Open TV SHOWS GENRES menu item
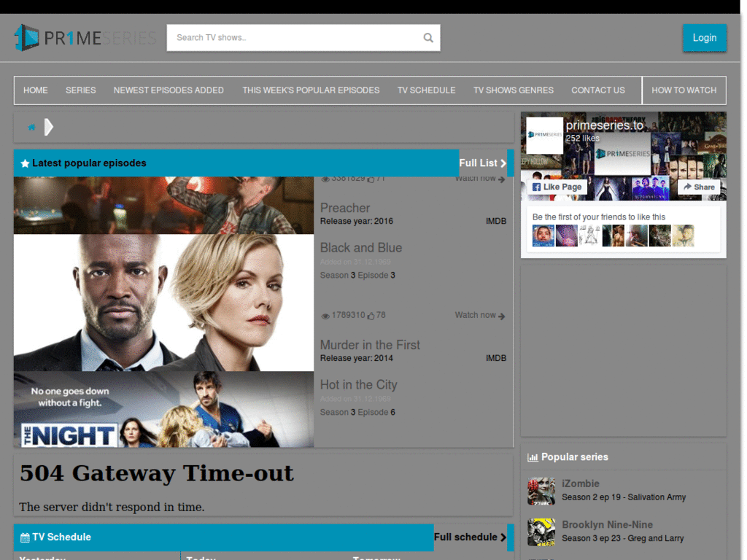 pos(513,90)
